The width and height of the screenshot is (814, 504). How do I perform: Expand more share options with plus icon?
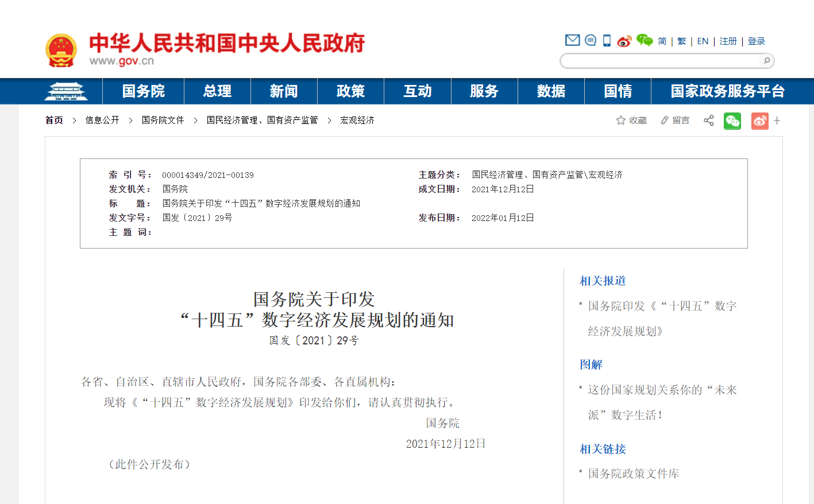coord(777,121)
